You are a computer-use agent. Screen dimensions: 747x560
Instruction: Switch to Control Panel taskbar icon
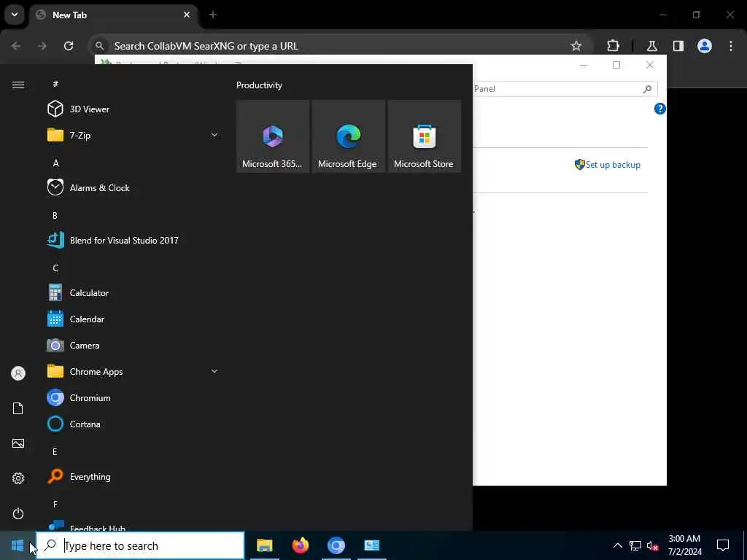point(371,545)
